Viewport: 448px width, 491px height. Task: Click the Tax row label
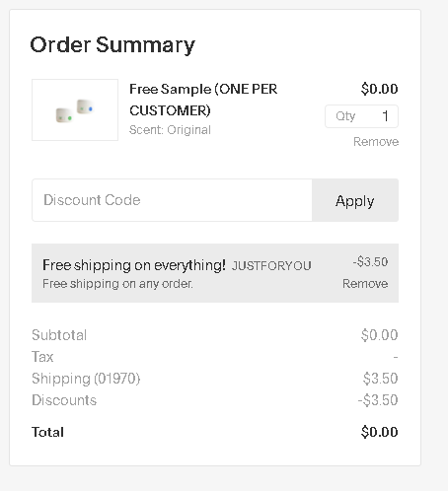point(42,357)
